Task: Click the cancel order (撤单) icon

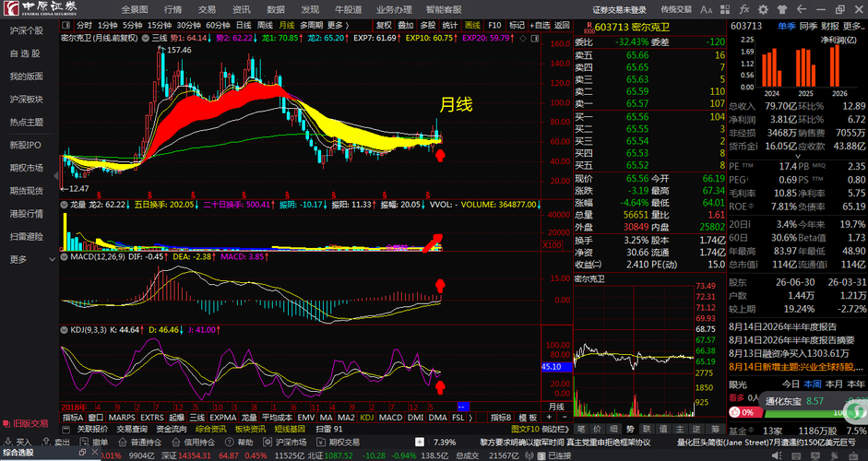Action: [84, 443]
